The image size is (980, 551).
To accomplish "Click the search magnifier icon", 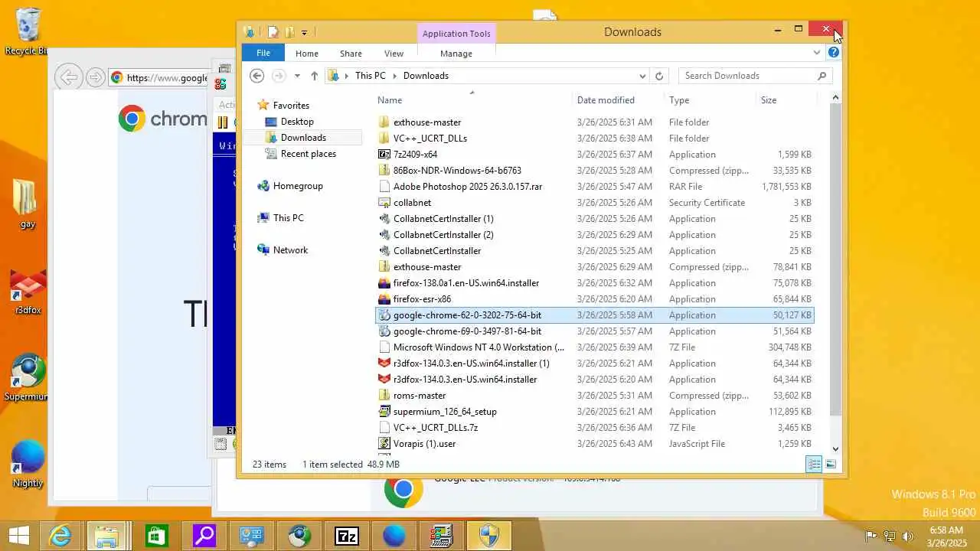I will [x=822, y=76].
